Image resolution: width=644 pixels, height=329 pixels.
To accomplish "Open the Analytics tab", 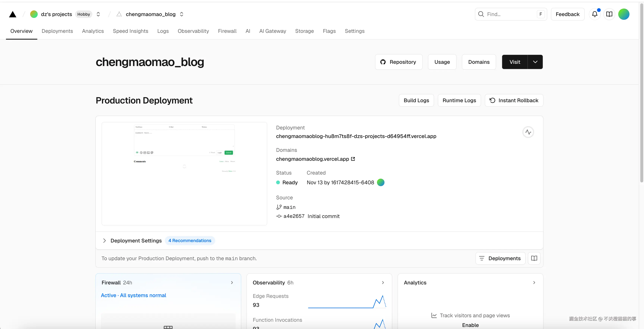I will pos(93,31).
